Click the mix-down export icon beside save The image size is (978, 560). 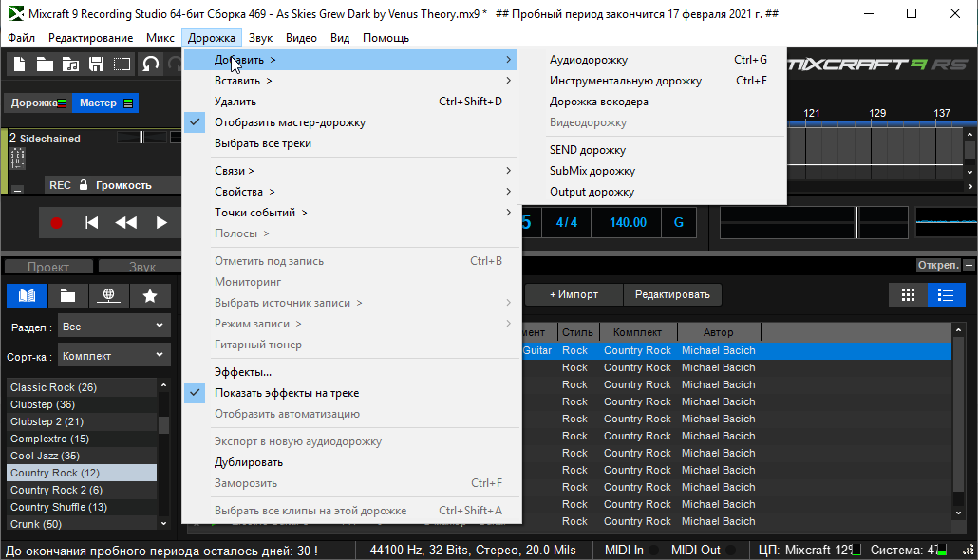point(122,65)
